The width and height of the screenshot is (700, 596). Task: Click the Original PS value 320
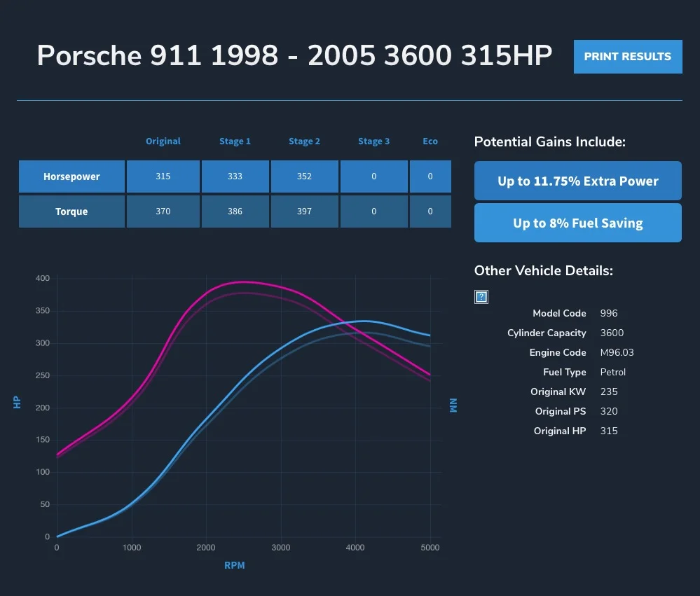[609, 411]
